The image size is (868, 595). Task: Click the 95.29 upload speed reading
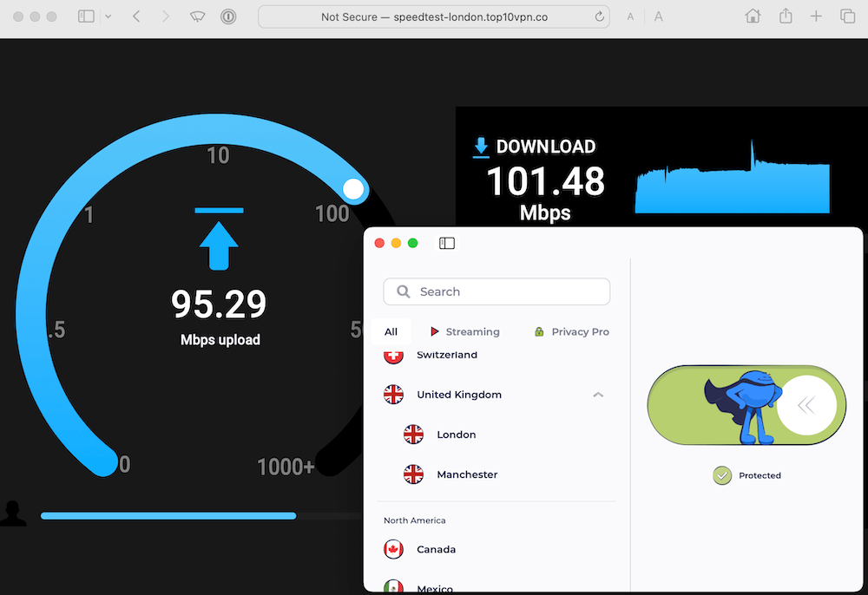pos(219,304)
